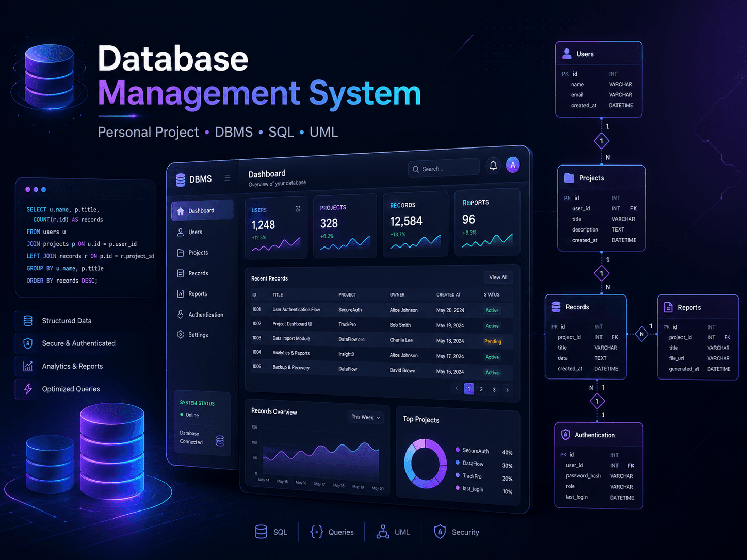
Task: Click the Optimized Queries lightning icon
Action: click(28, 389)
